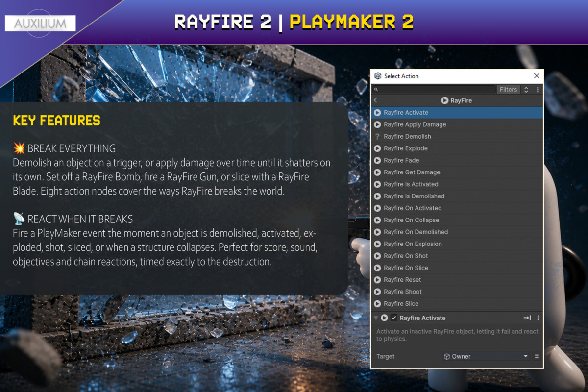Click the play icon beside Rayfire On Activated
This screenshot has width=588, height=392.
pyautogui.click(x=377, y=208)
